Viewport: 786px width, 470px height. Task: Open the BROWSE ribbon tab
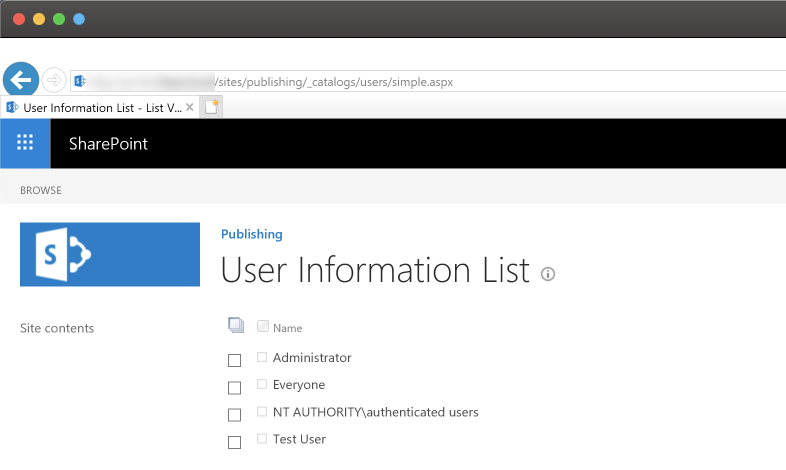[x=41, y=190]
